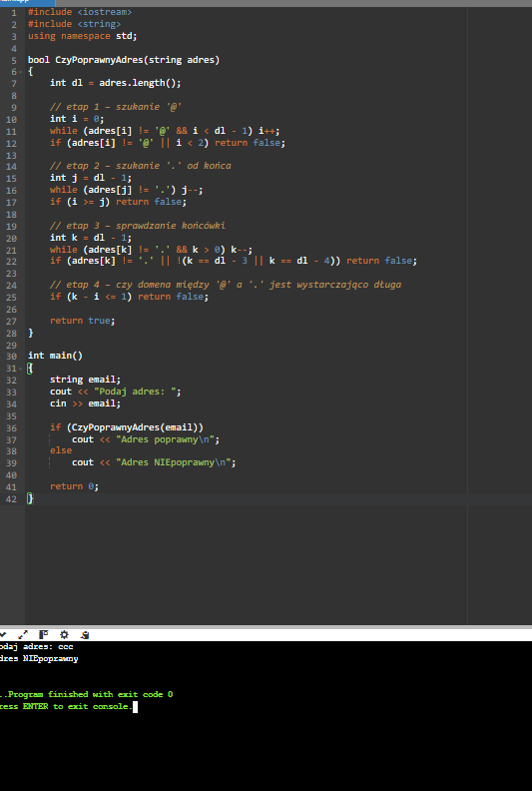Viewport: 532px width, 791px height.
Task: Collapse the CzyPoprawnyAdres function fold arrow at line 6
Action: pos(21,72)
